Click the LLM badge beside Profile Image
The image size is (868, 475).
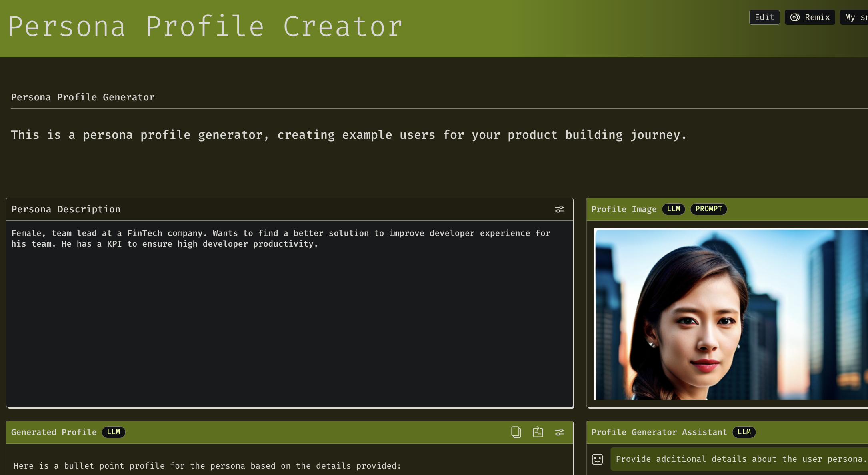point(673,209)
